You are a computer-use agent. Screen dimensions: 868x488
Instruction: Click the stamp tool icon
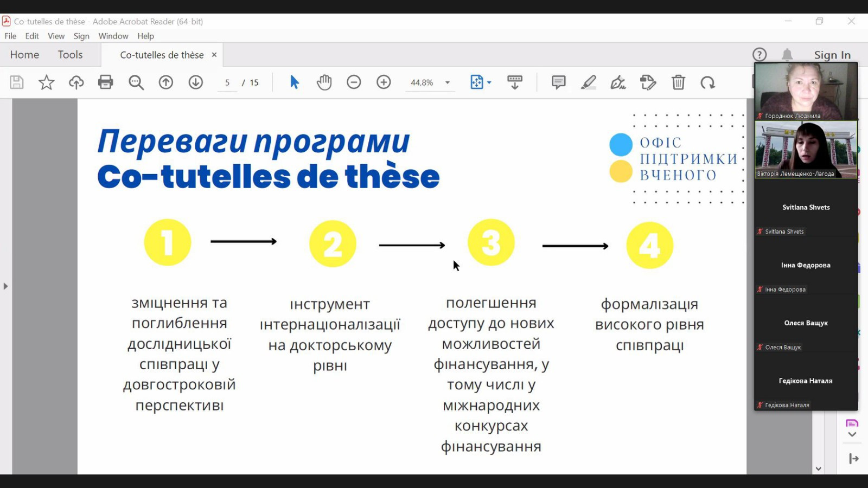click(648, 82)
